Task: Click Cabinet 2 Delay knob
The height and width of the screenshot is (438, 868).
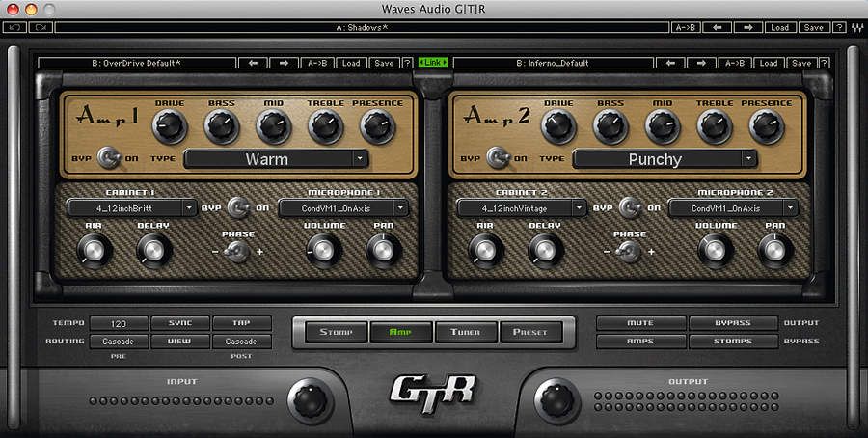Action: click(x=545, y=250)
